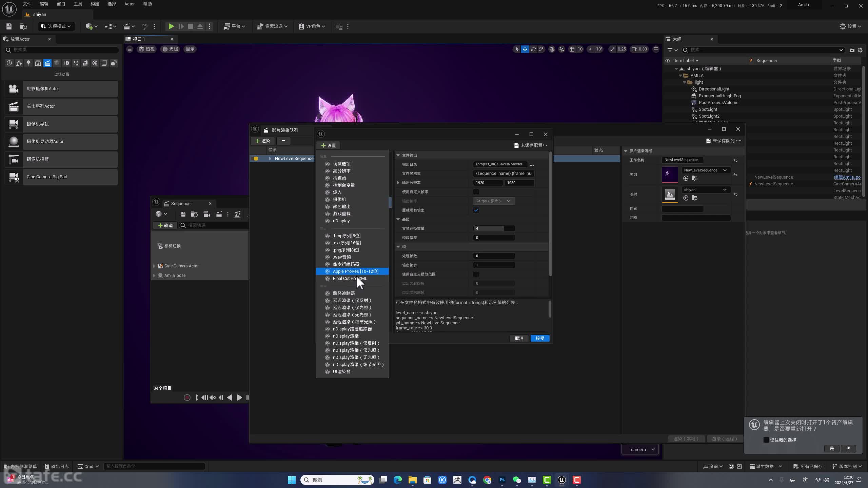Click the accept button in settings dialog

540,339
